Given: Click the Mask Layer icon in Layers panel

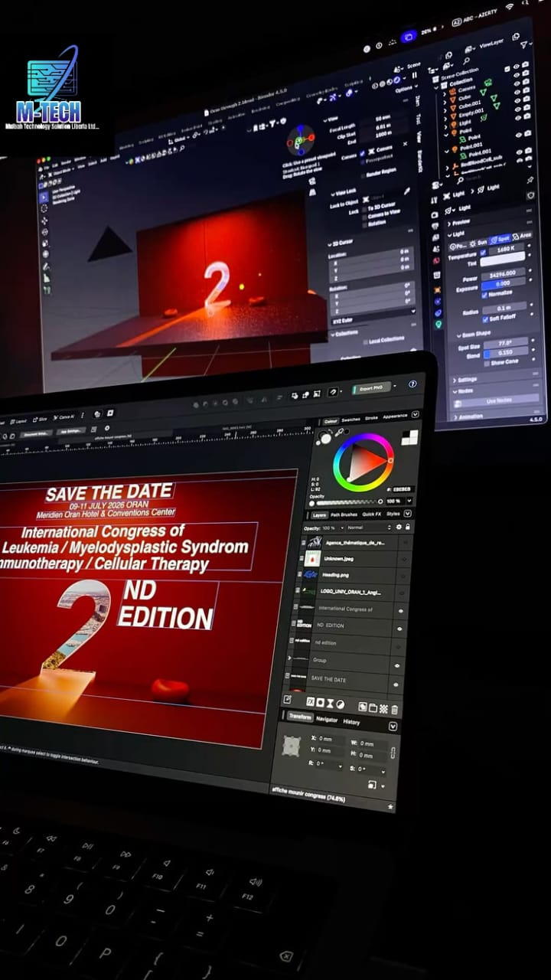Looking at the screenshot, I should pyautogui.click(x=320, y=703).
